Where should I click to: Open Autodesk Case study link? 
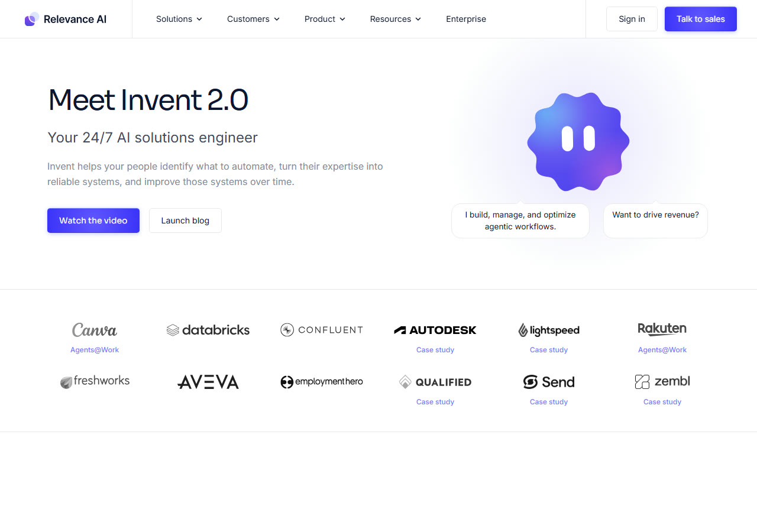pos(435,350)
